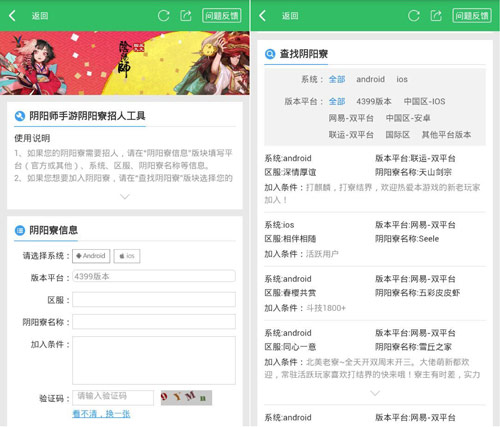Select the ios system option in the form
This screenshot has width=500, height=427.
tap(127, 256)
